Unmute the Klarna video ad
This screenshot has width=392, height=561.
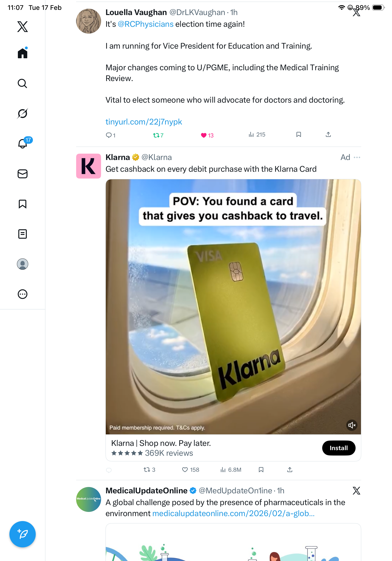(x=352, y=425)
